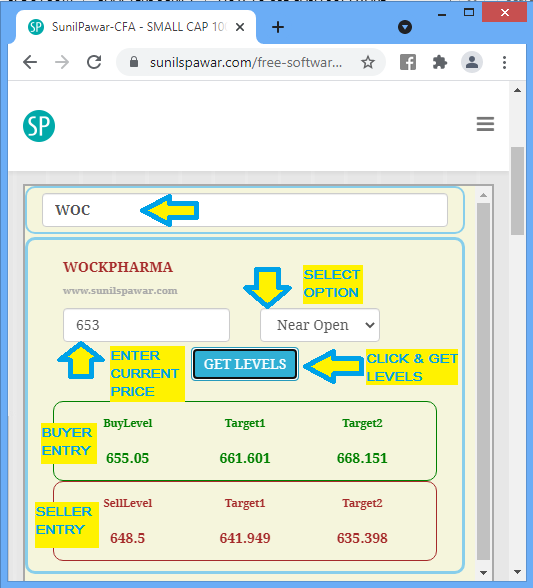Click the GET LEVELS button
The height and width of the screenshot is (588, 533).
(245, 364)
